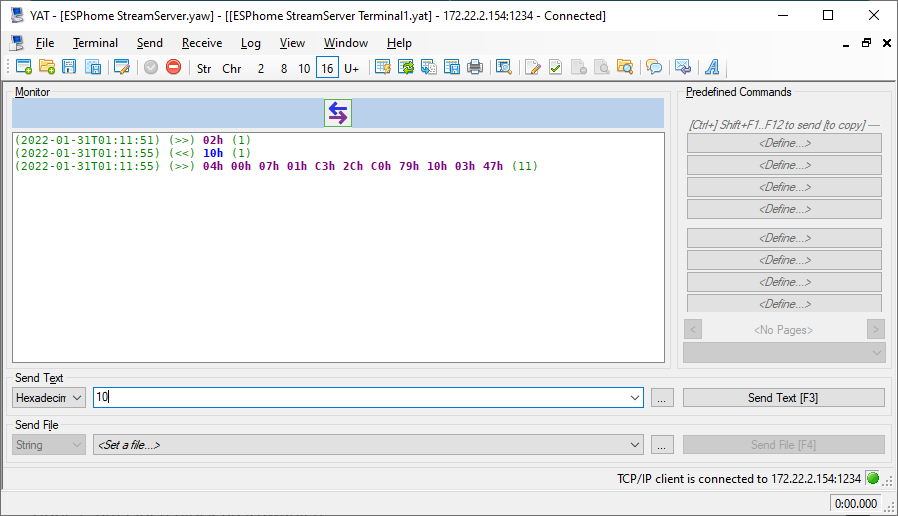
Task: Click the Send Text [F3] button
Action: coord(783,398)
